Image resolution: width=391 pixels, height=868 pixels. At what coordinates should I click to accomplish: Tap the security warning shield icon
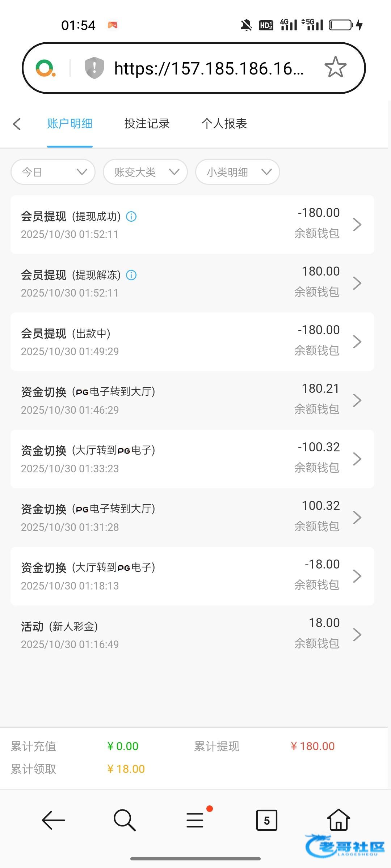click(94, 68)
